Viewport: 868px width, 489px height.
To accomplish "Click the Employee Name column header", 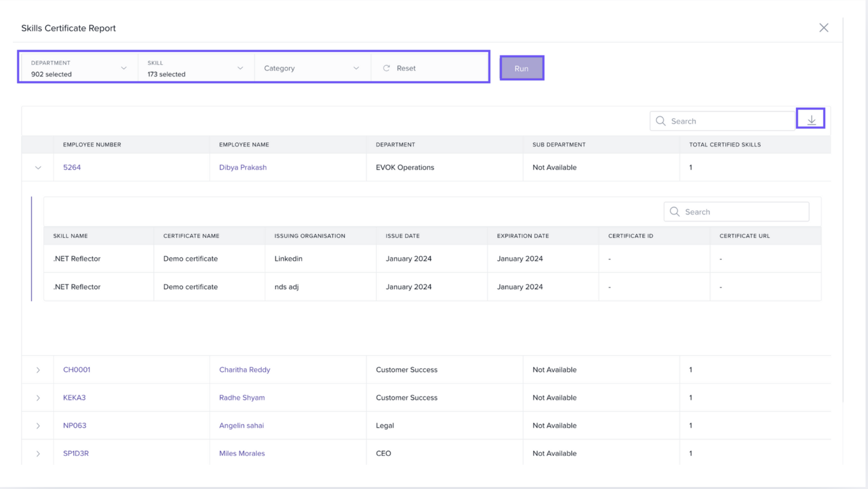I will pos(244,145).
